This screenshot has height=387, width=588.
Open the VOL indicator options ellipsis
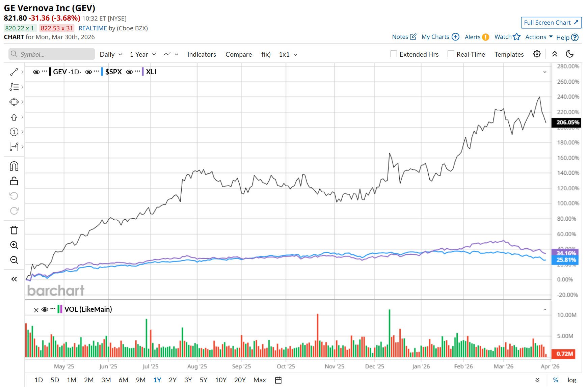tap(53, 309)
